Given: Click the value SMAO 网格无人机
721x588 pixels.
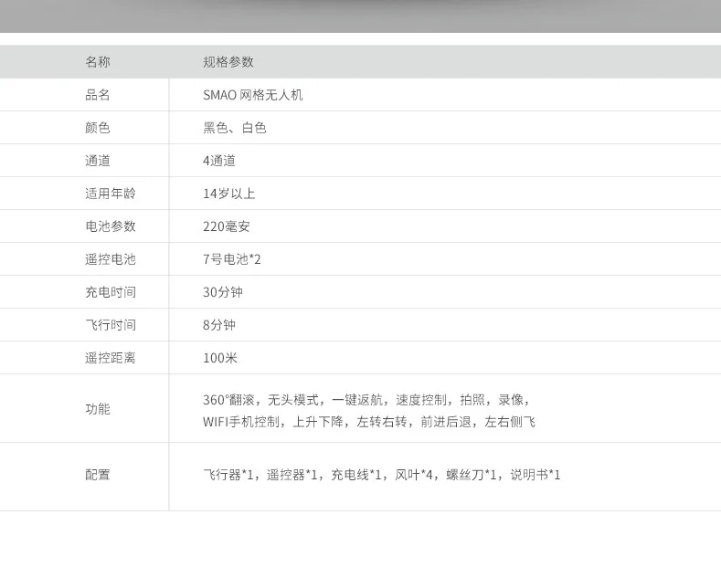Looking at the screenshot, I should (x=253, y=95).
